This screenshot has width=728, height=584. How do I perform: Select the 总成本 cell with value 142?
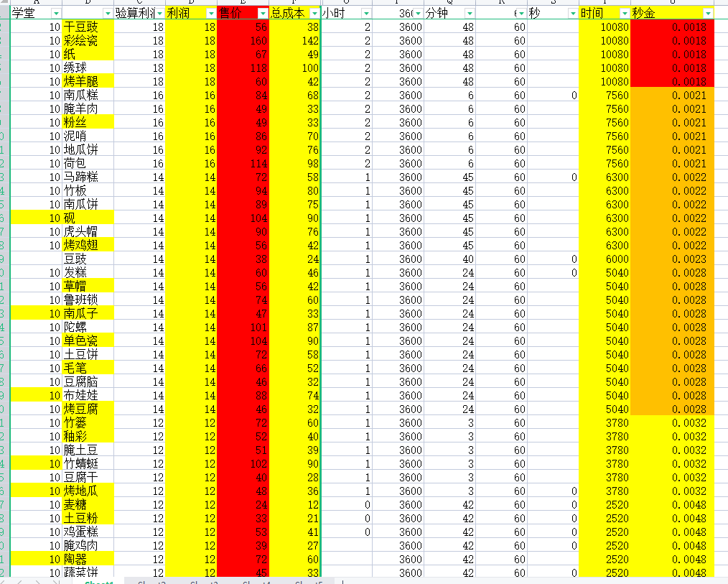coord(294,41)
